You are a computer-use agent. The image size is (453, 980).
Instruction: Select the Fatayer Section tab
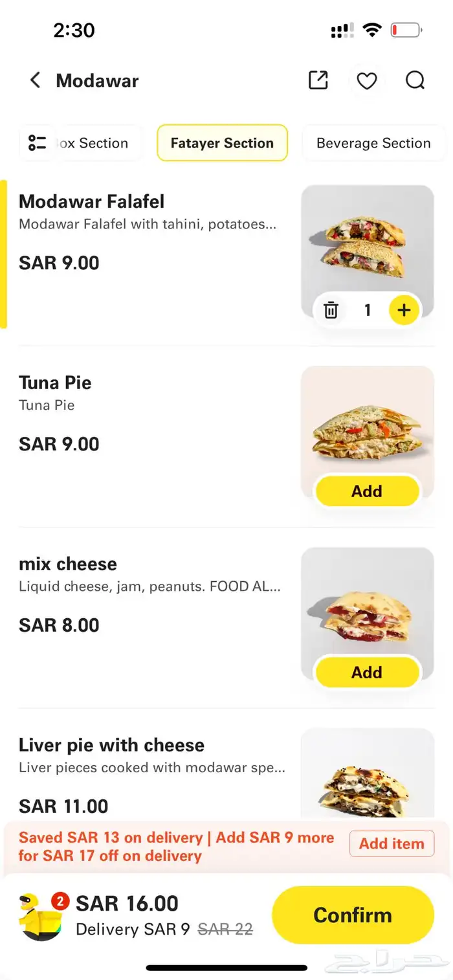(222, 143)
